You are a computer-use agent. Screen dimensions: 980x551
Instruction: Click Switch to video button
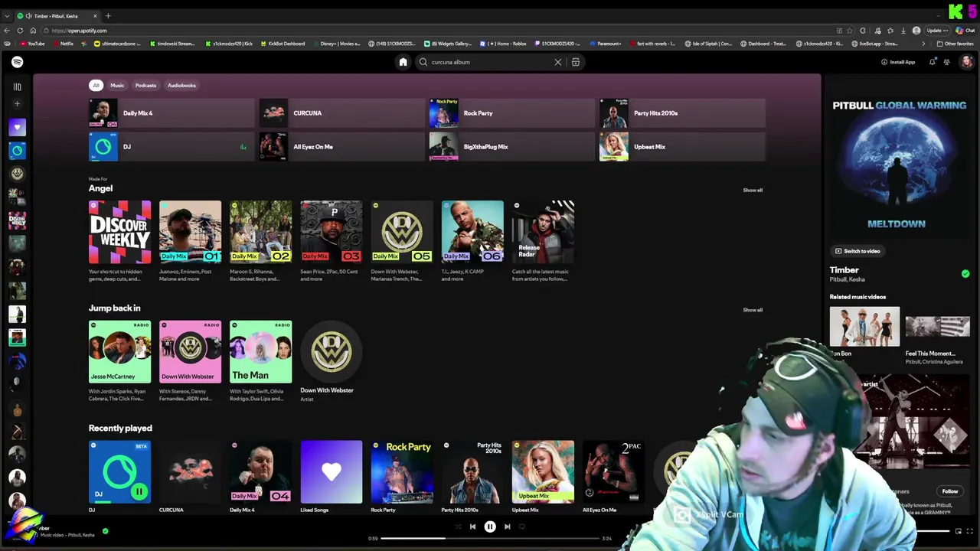tap(857, 251)
